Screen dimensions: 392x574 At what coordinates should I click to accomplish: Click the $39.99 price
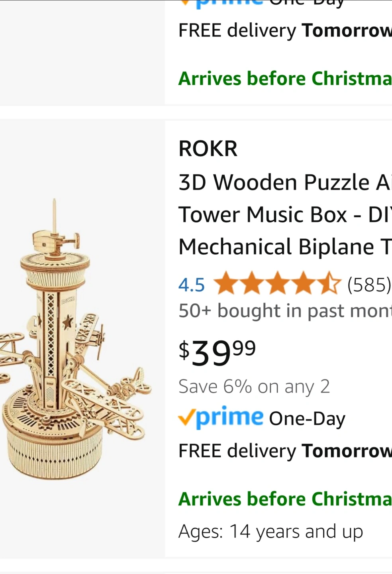pos(217,353)
